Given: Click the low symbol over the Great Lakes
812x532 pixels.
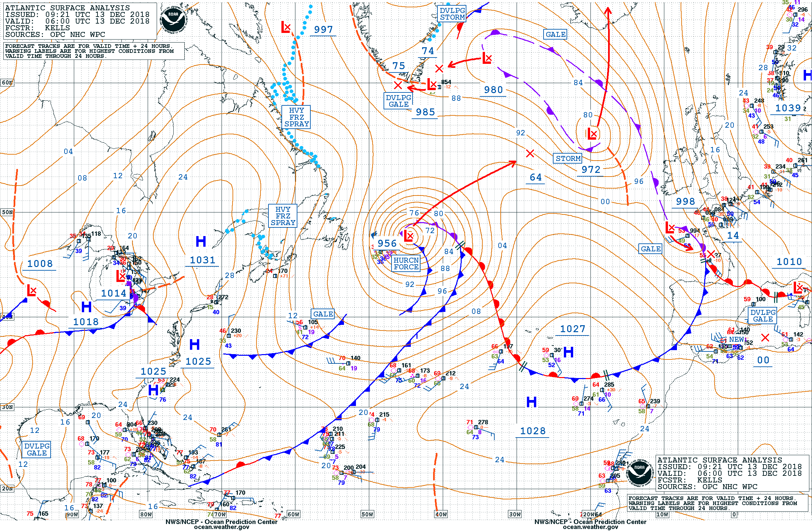Looking at the screenshot, I should point(121,276).
